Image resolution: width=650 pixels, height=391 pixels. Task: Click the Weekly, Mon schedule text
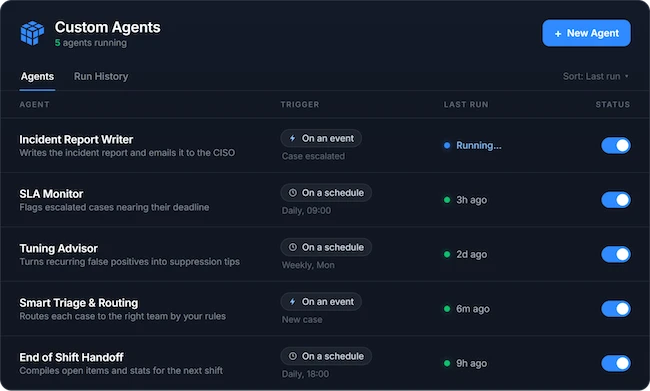308,265
